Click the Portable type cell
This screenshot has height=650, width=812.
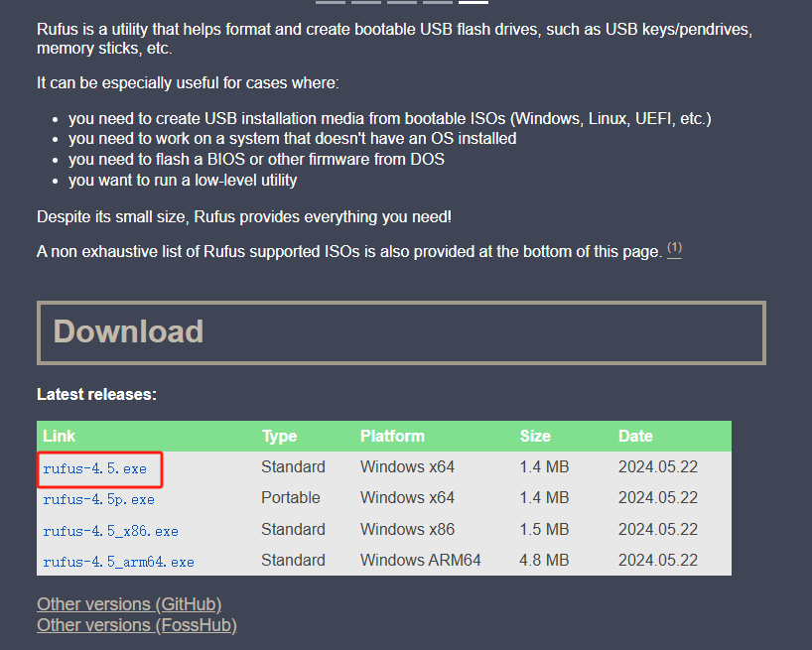(291, 498)
